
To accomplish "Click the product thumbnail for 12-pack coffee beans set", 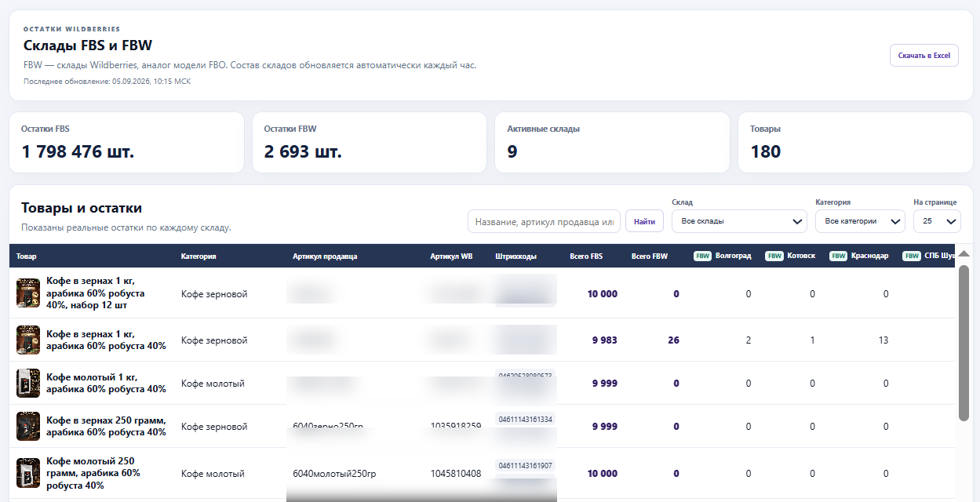I will [28, 293].
